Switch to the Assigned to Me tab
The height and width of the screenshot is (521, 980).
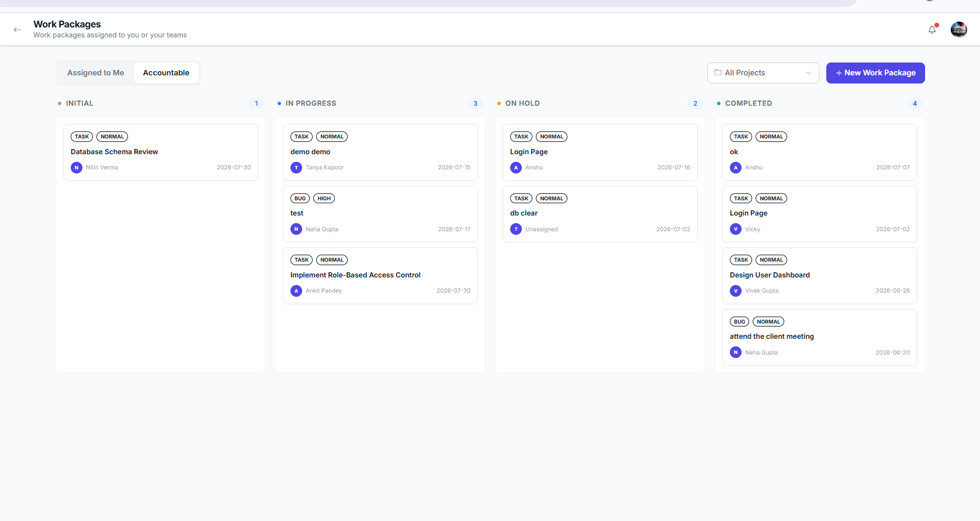point(96,73)
